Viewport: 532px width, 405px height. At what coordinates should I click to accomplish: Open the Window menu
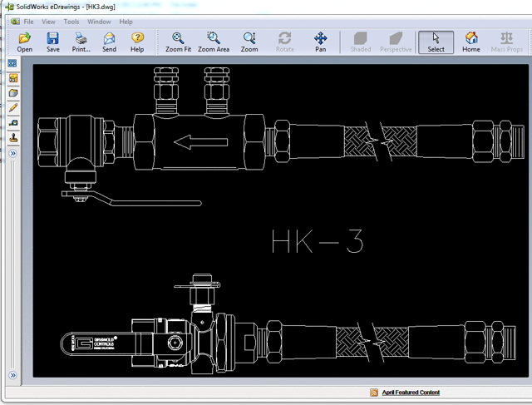coord(99,22)
